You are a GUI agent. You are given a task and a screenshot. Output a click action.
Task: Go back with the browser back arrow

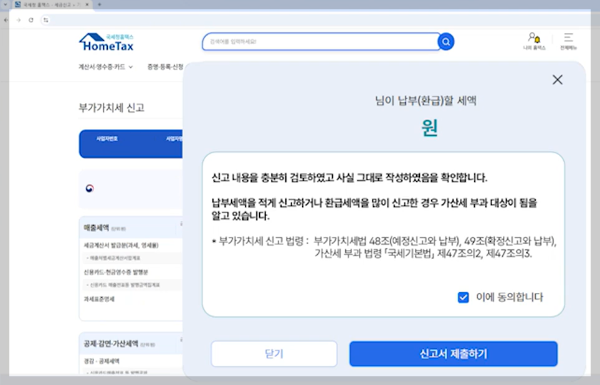(x=6, y=20)
